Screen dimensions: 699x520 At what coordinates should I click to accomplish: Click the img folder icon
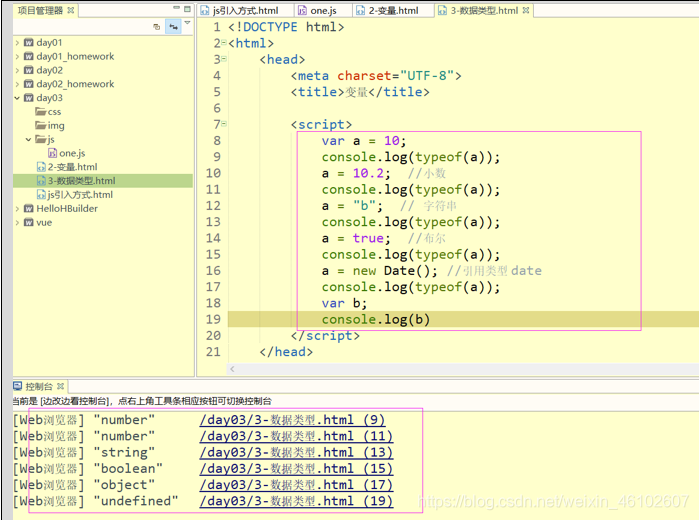[x=41, y=125]
